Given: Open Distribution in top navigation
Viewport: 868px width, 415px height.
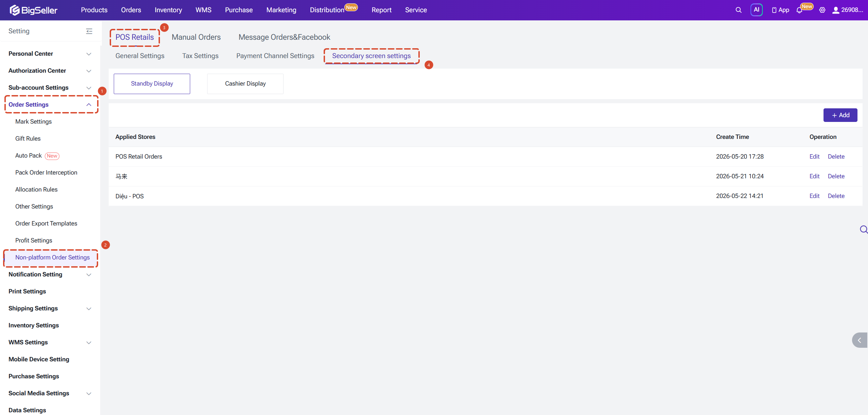Looking at the screenshot, I should point(327,10).
